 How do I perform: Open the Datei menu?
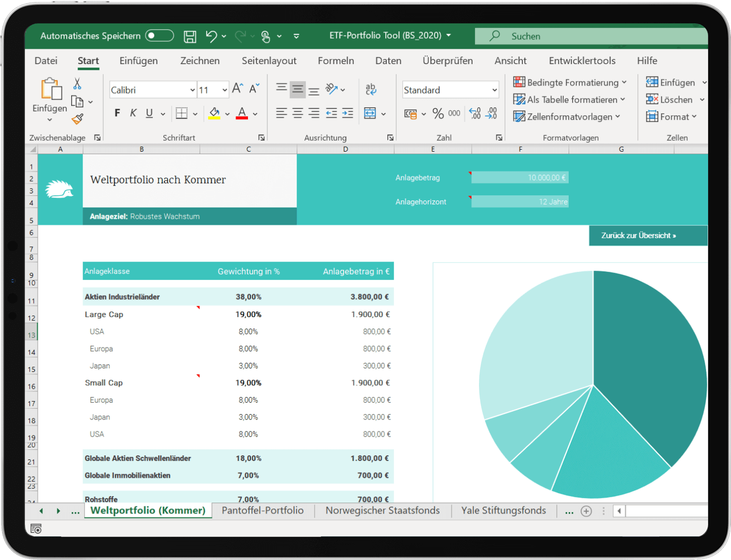[x=46, y=61]
